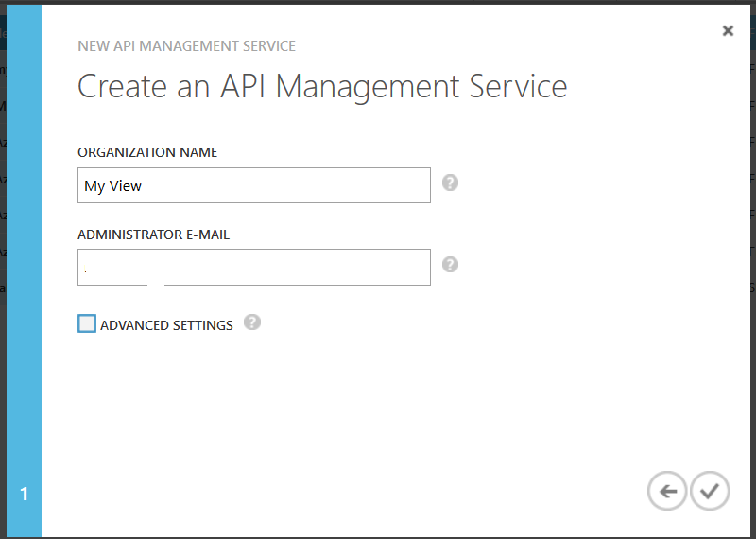756x539 pixels.
Task: Click the "NEW API MANAGEMENT SERVICE" subtitle
Action: pyautogui.click(x=186, y=45)
